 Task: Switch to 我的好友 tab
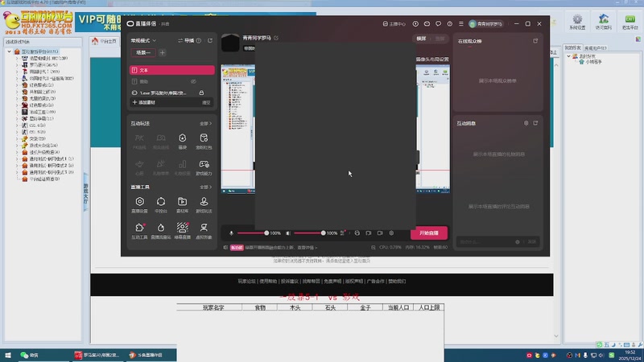572,48
